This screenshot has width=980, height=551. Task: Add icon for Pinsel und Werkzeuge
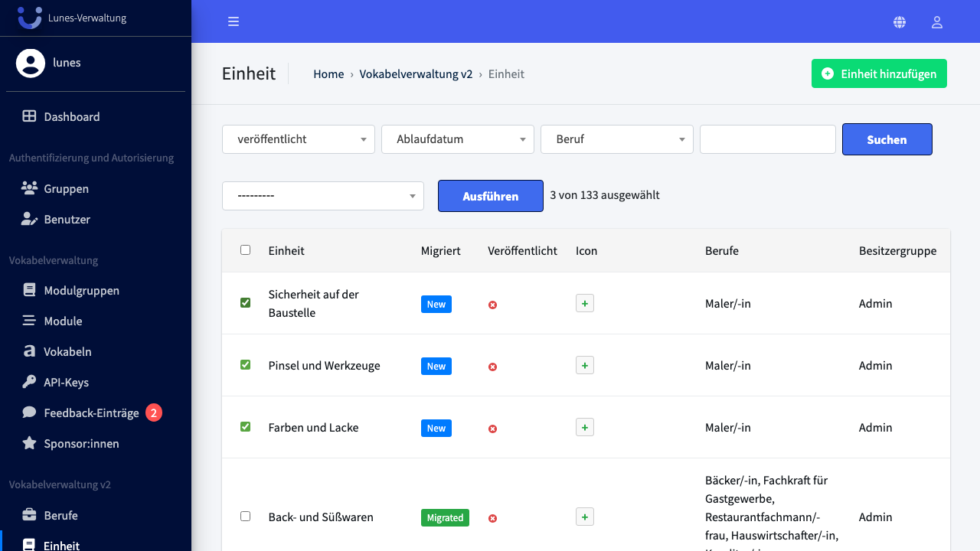point(585,366)
